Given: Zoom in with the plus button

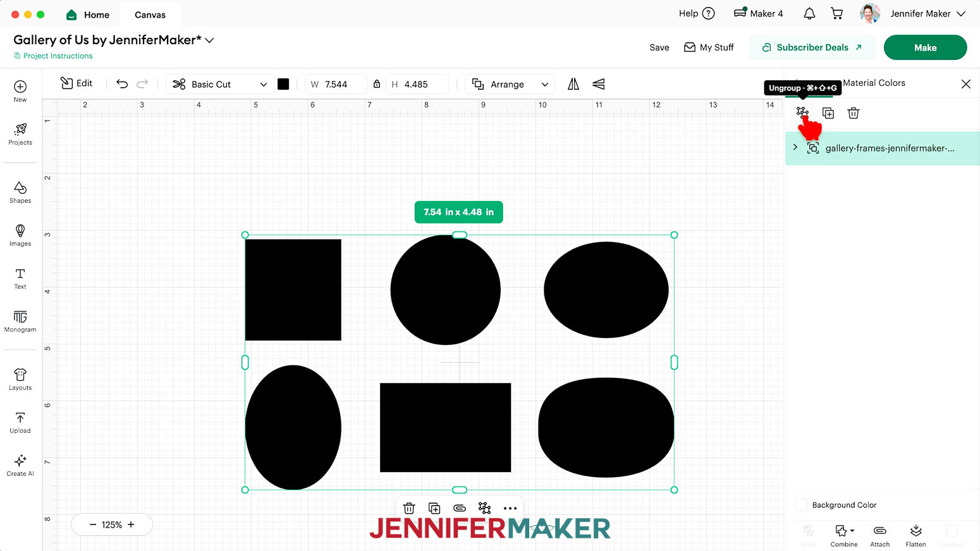Looking at the screenshot, I should (x=131, y=524).
